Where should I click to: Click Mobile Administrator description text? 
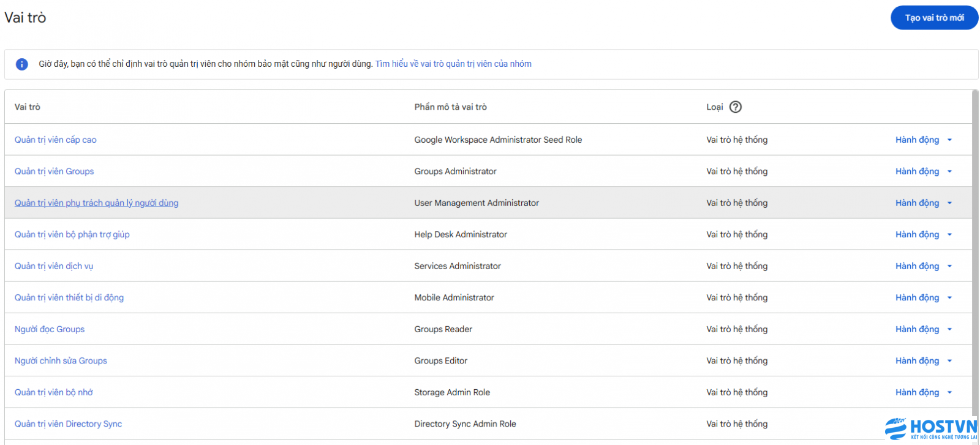(454, 297)
